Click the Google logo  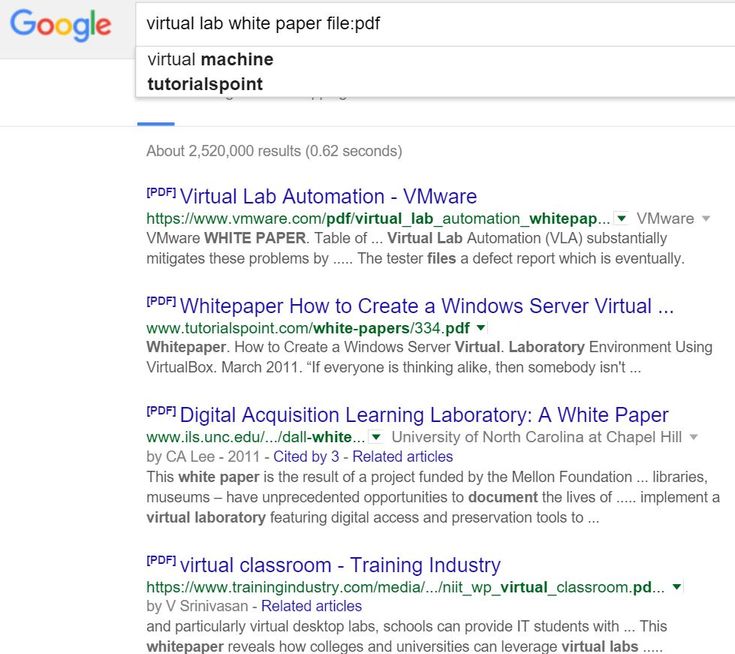point(60,26)
